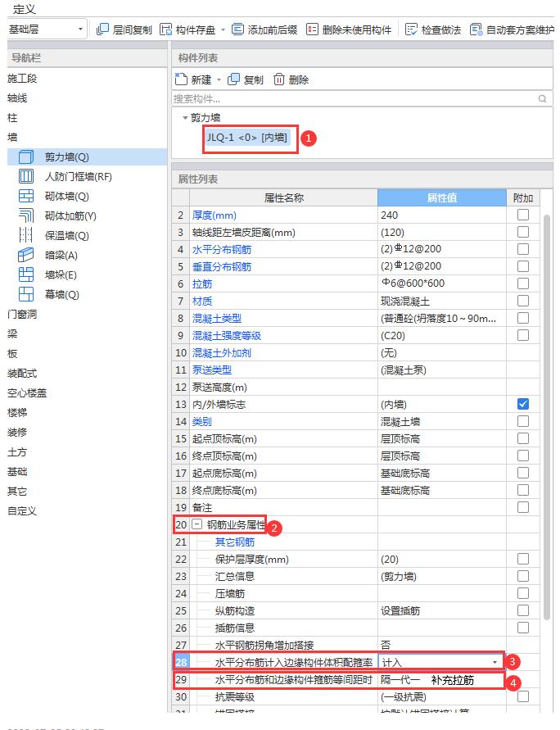Click the 删除未使用构件 icon

point(312,29)
